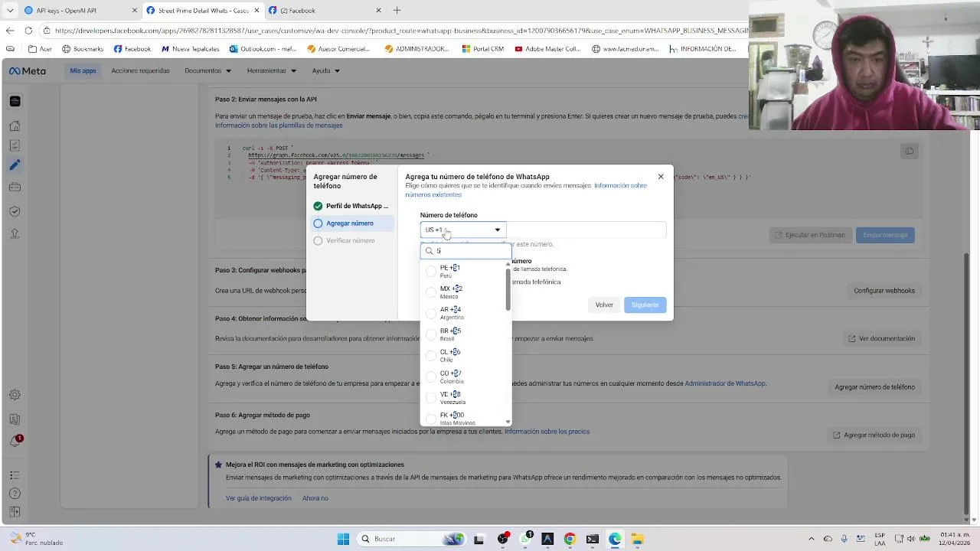The image size is (980, 551).
Task: Open the briefcase icon in the left sidebar
Action: tap(15, 187)
